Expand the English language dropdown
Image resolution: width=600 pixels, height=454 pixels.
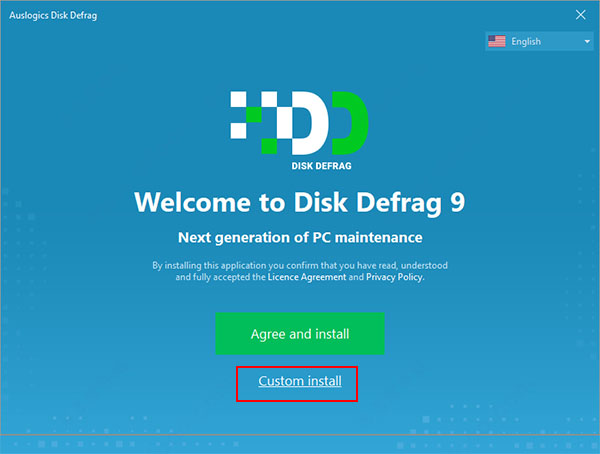(x=539, y=41)
